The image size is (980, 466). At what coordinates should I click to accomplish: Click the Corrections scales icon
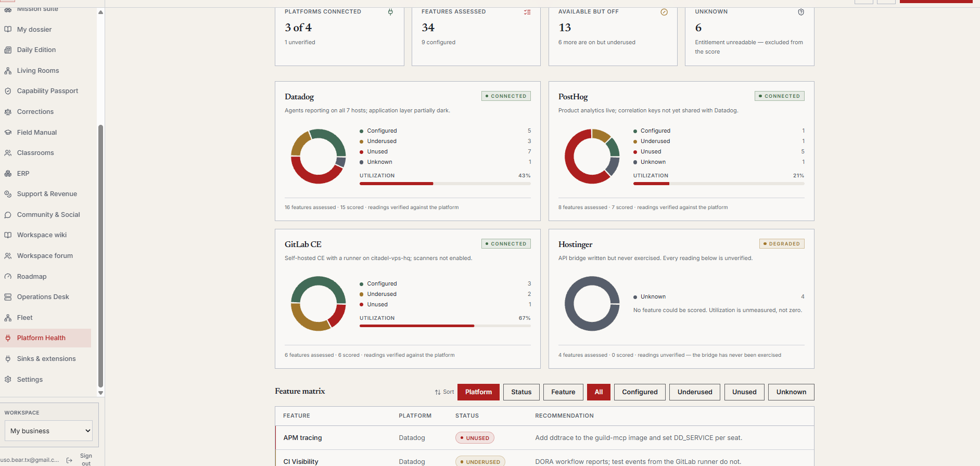[8, 112]
